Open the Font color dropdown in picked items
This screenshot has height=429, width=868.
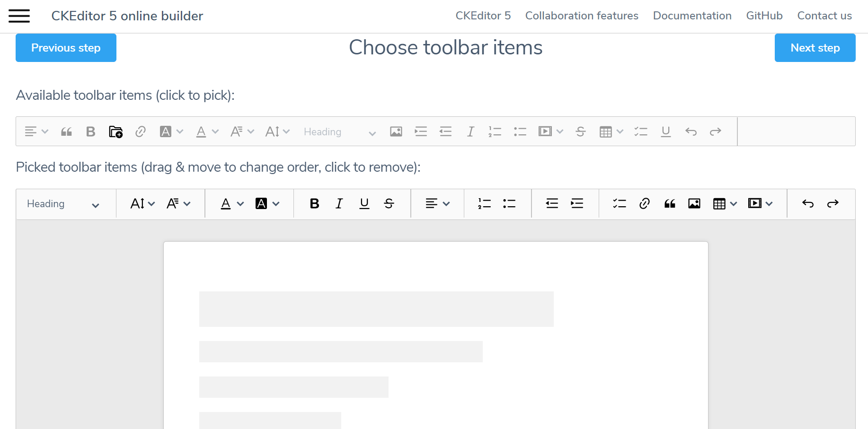[231, 203]
